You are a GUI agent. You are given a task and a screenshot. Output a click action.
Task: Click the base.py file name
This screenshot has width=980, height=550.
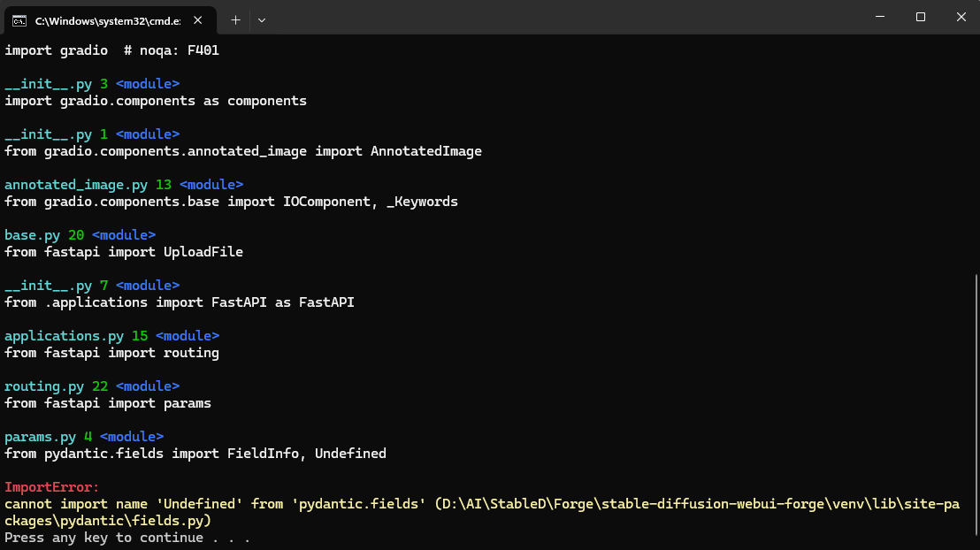(x=32, y=235)
